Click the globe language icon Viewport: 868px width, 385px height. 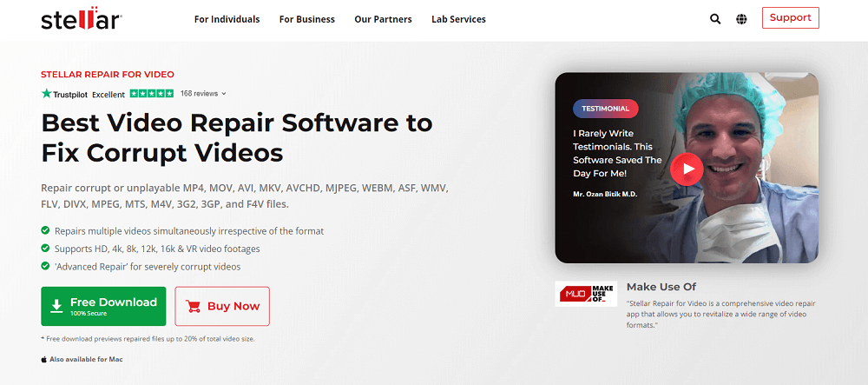741,18
